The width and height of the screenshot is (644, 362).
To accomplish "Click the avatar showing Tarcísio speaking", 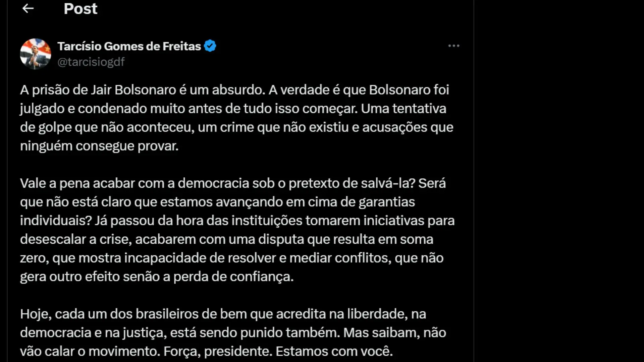I will (35, 54).
